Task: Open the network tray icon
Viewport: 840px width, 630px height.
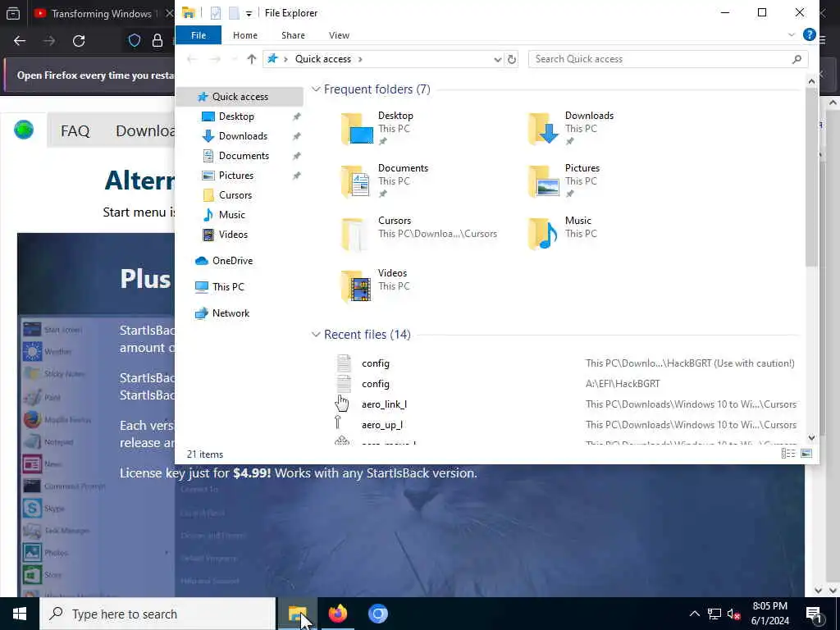Action: coord(714,614)
